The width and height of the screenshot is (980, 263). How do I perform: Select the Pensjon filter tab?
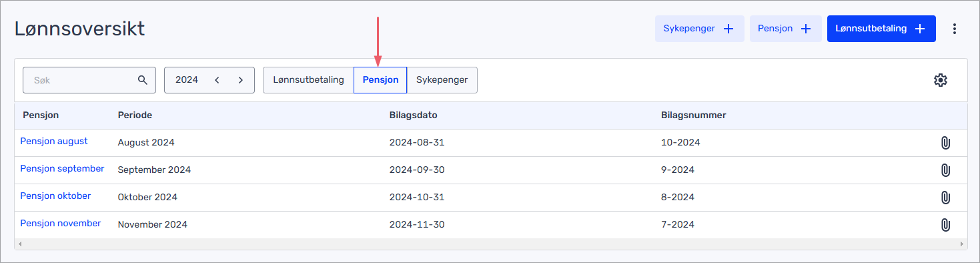tap(380, 80)
